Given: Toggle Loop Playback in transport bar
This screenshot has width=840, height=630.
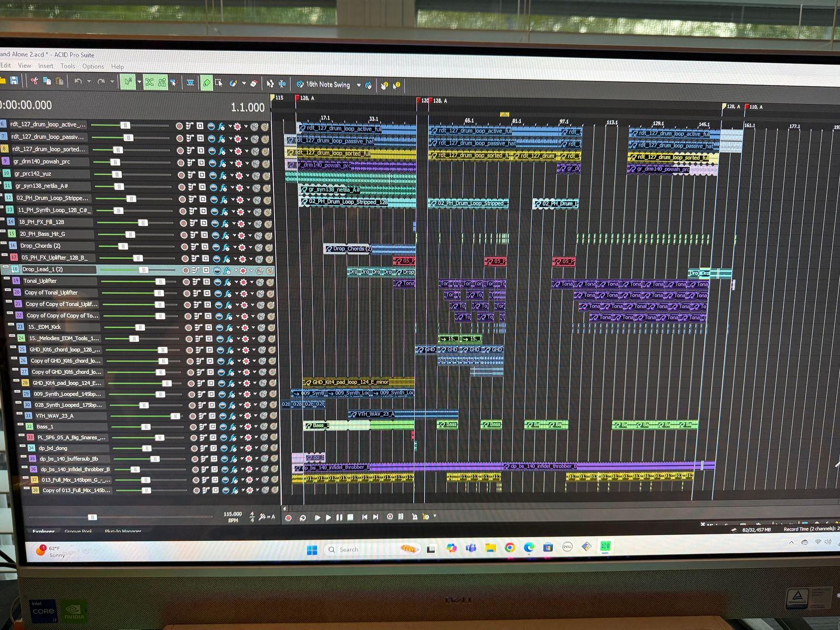Looking at the screenshot, I should [302, 518].
